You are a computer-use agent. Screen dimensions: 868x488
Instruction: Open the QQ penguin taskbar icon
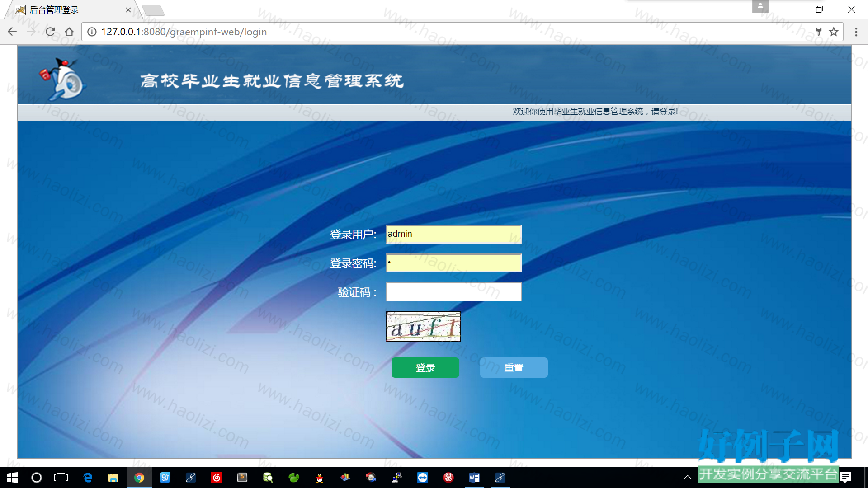click(x=320, y=478)
